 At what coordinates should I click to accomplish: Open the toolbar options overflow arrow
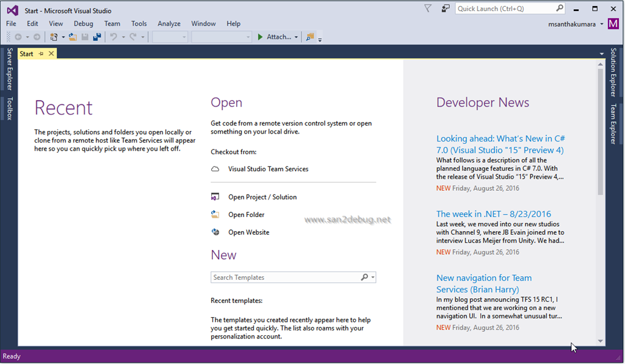coord(320,40)
